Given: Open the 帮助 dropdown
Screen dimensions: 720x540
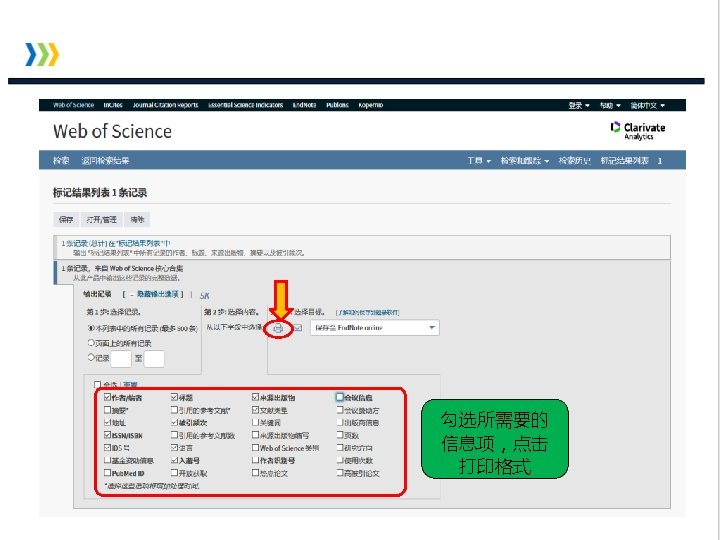Looking at the screenshot, I should (x=610, y=106).
